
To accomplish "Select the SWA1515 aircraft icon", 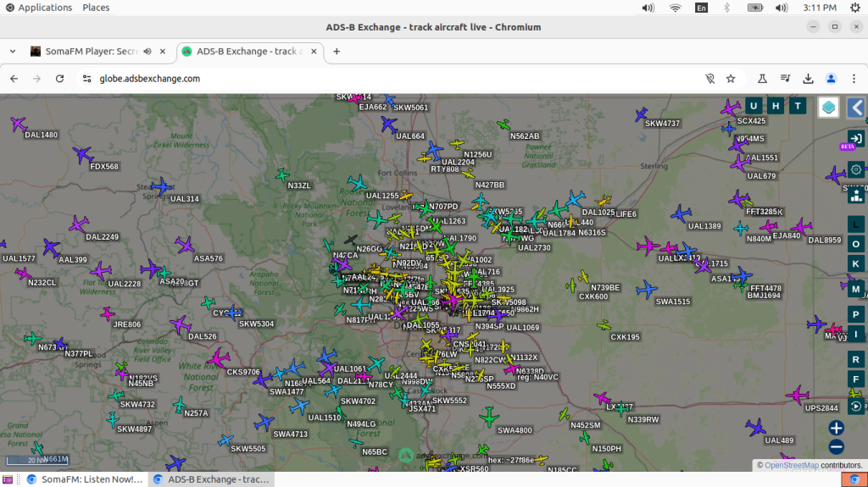I will (x=647, y=290).
